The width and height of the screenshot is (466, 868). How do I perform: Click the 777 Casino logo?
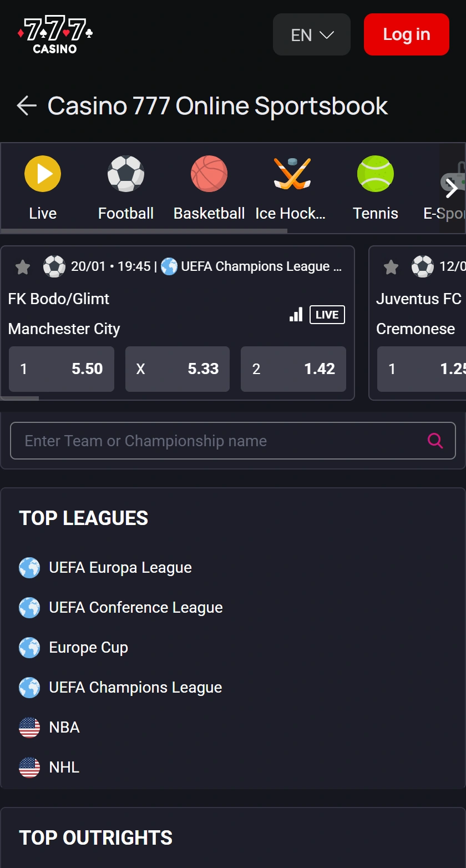click(x=55, y=34)
